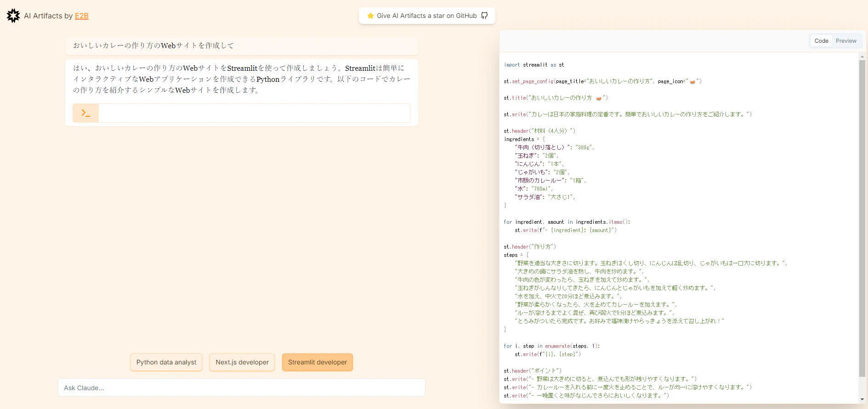Click the empty artifact title bar in the response
Screen dimensions: 868x409
click(x=255, y=113)
